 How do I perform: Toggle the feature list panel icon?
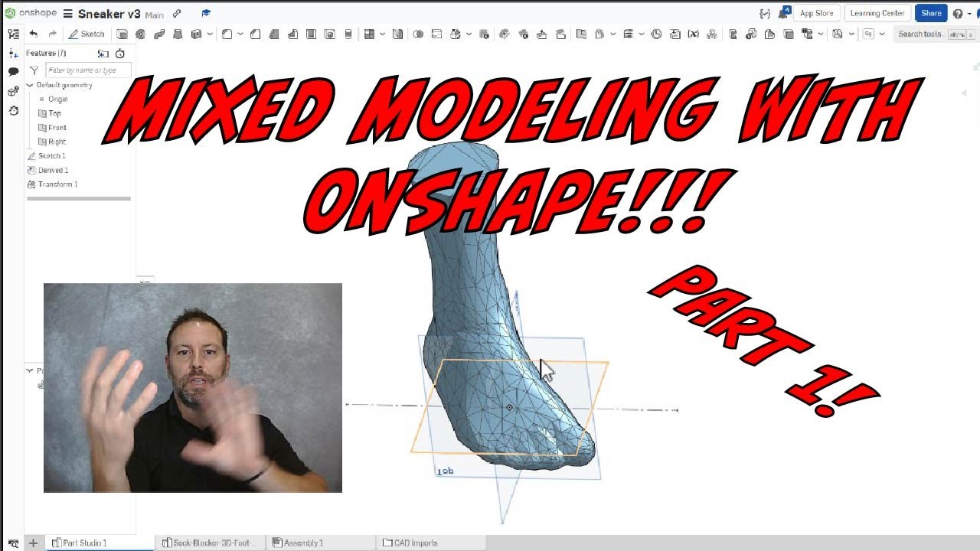pos(13,34)
